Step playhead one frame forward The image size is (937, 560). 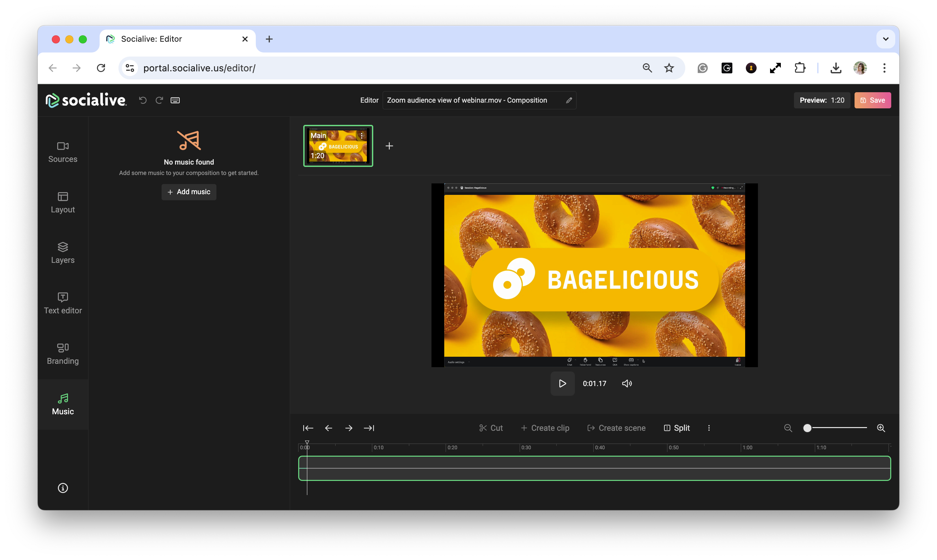pos(349,428)
